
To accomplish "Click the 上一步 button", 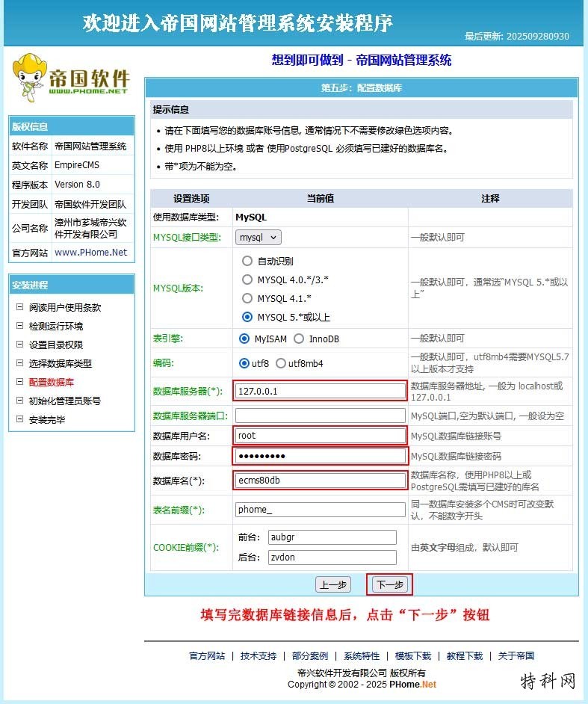I will (333, 585).
